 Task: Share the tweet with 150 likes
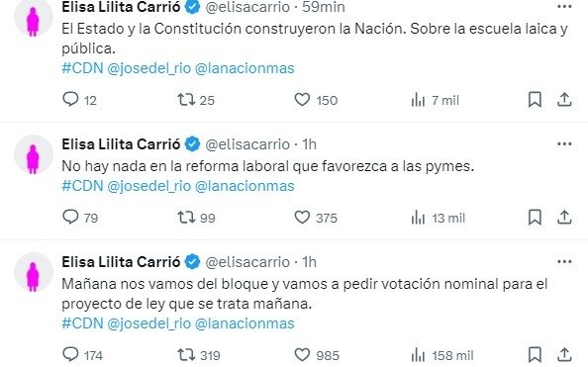pyautogui.click(x=564, y=100)
